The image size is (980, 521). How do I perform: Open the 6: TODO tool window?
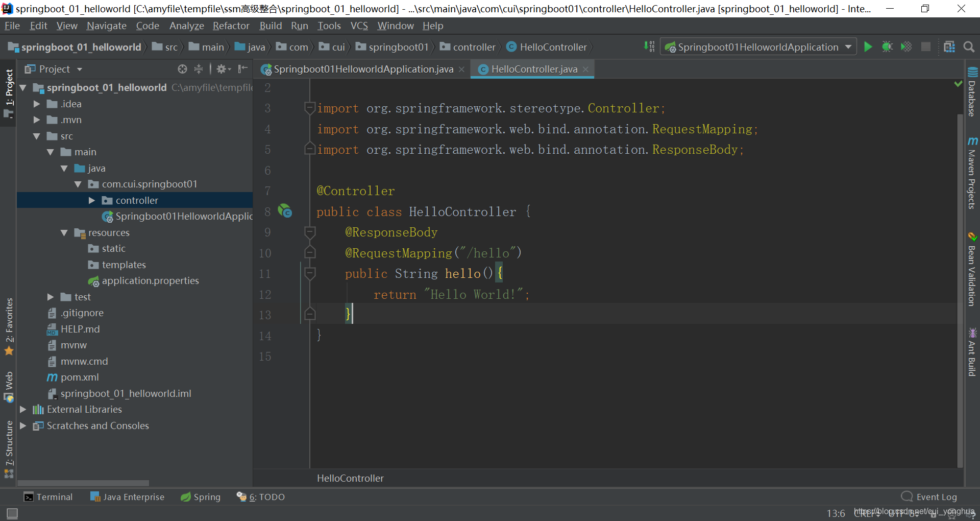(261, 497)
